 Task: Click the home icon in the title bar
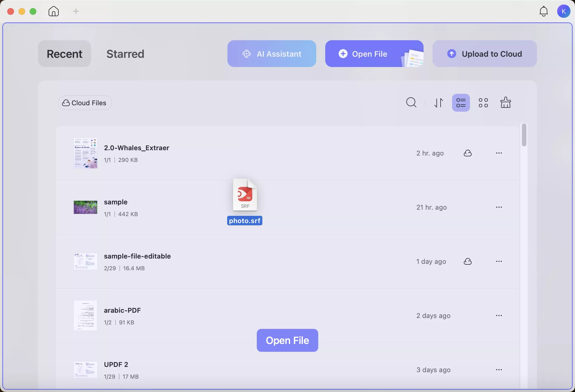pos(54,11)
